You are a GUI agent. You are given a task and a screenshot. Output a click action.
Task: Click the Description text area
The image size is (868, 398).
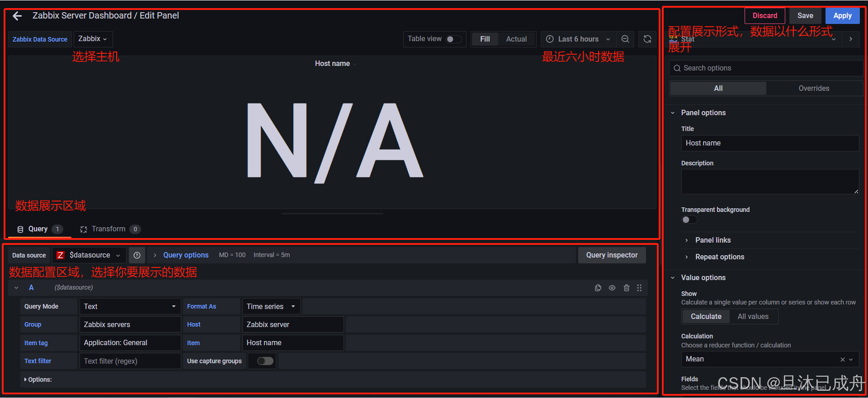click(x=770, y=182)
